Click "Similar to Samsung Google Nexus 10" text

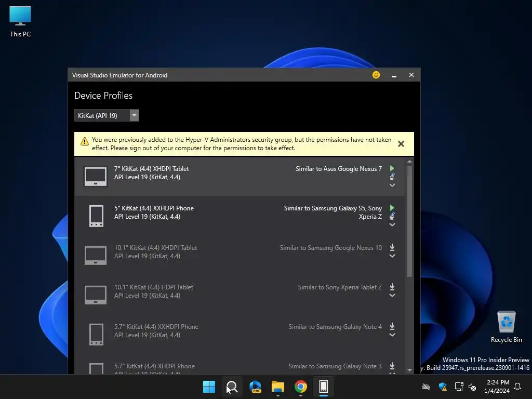331,248
